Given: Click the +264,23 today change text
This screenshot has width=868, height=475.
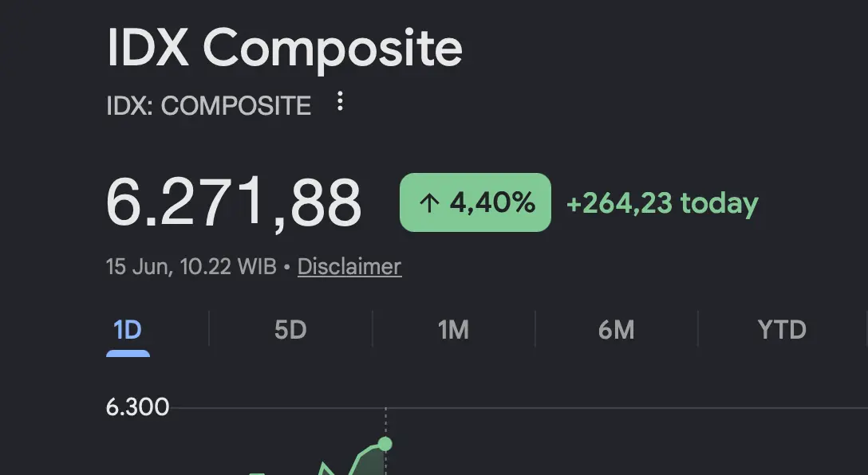Looking at the screenshot, I should coord(662,203).
